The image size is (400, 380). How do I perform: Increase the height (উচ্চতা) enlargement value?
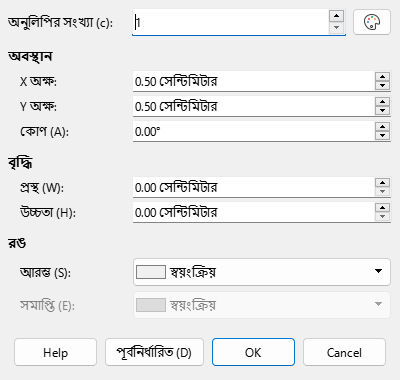click(382, 208)
